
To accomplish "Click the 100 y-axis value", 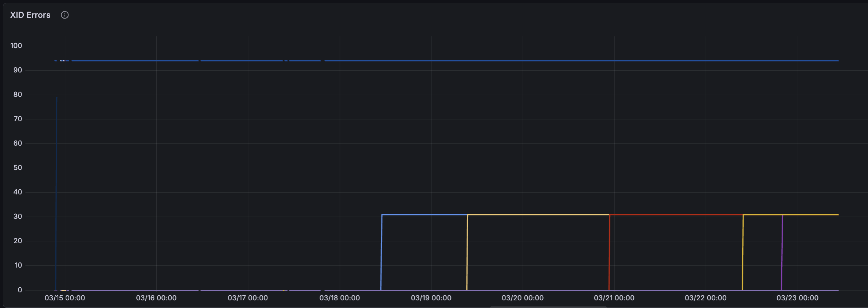I will [16, 46].
